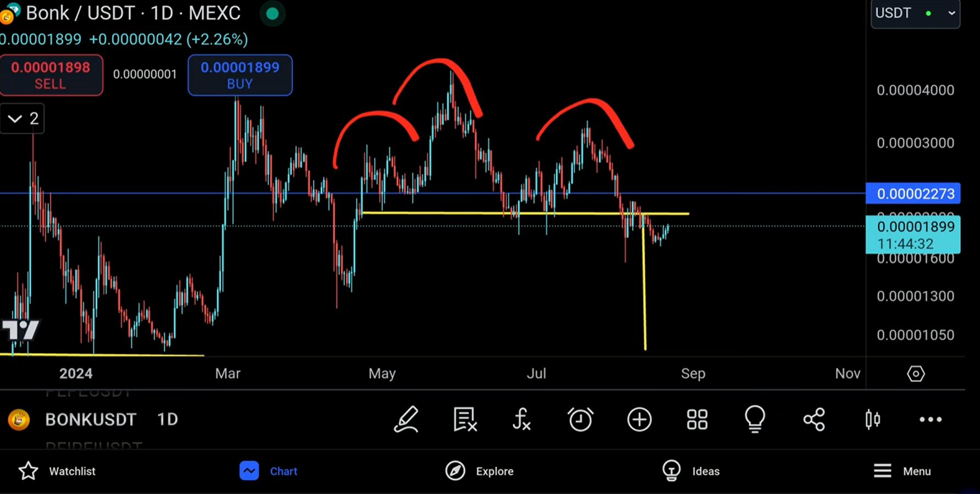Screen dimensions: 980x494
Task: Switch to the Chart tab
Action: [269, 471]
